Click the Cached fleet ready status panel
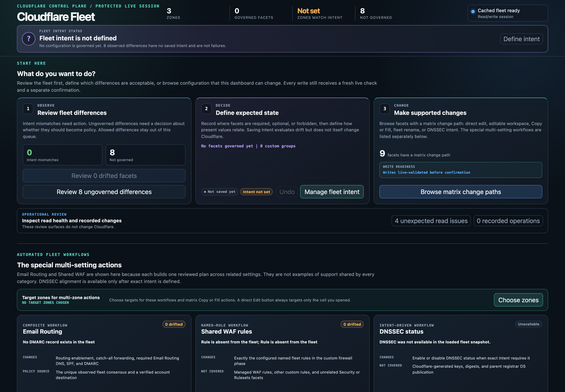This screenshot has height=392, width=565. tap(508, 13)
